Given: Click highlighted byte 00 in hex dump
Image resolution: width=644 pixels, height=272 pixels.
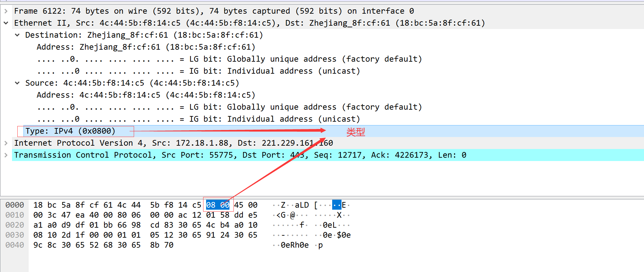Looking at the screenshot, I should 225,205.
